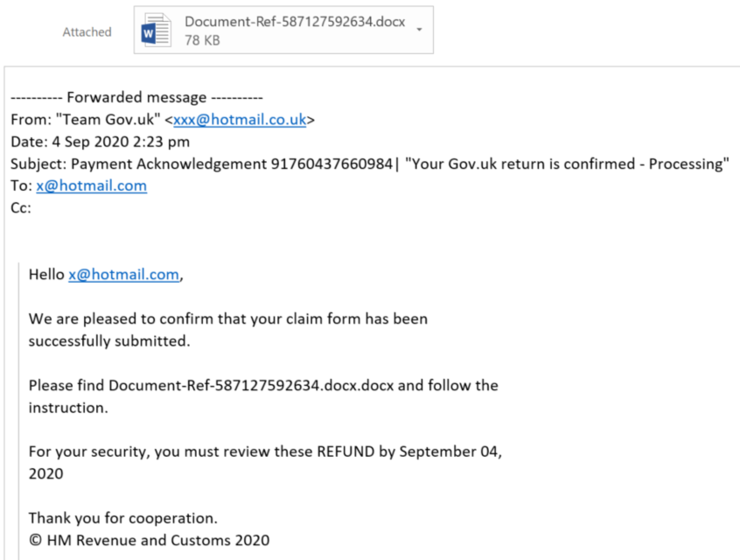Image resolution: width=740 pixels, height=560 pixels.
Task: Click the © HM Revenue and Customs 2020 footer
Action: (149, 540)
